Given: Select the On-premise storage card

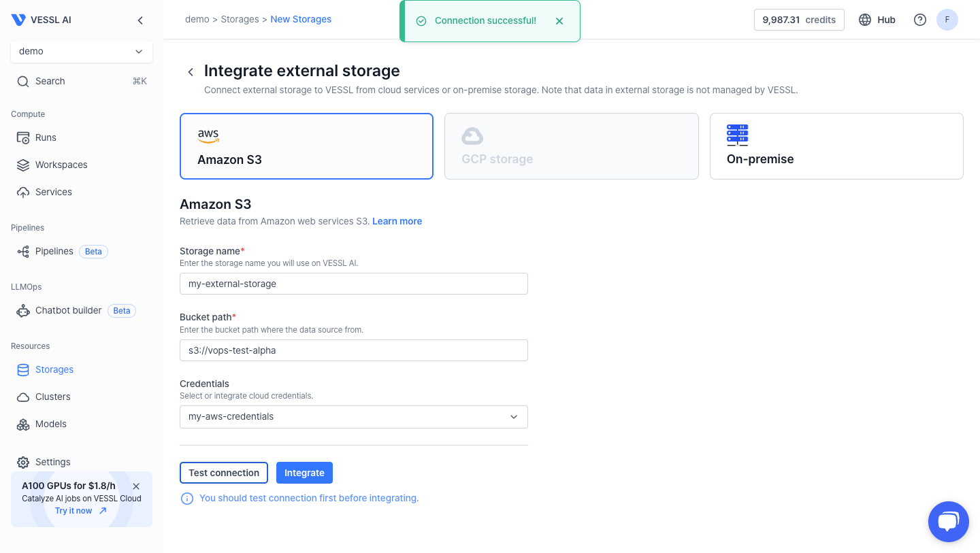Looking at the screenshot, I should tap(836, 146).
